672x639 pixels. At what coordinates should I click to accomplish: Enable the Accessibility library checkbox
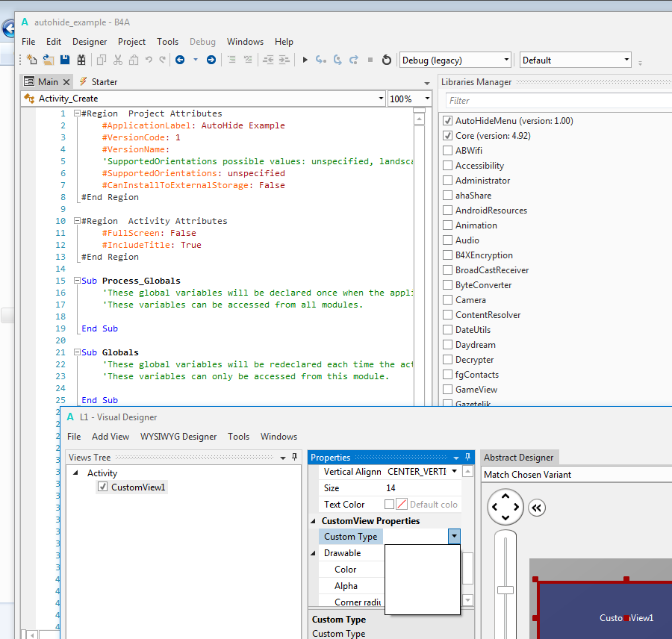pos(448,166)
